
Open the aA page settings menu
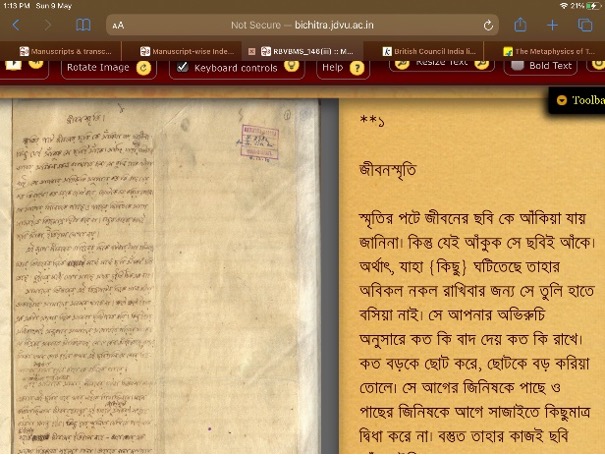coord(118,25)
